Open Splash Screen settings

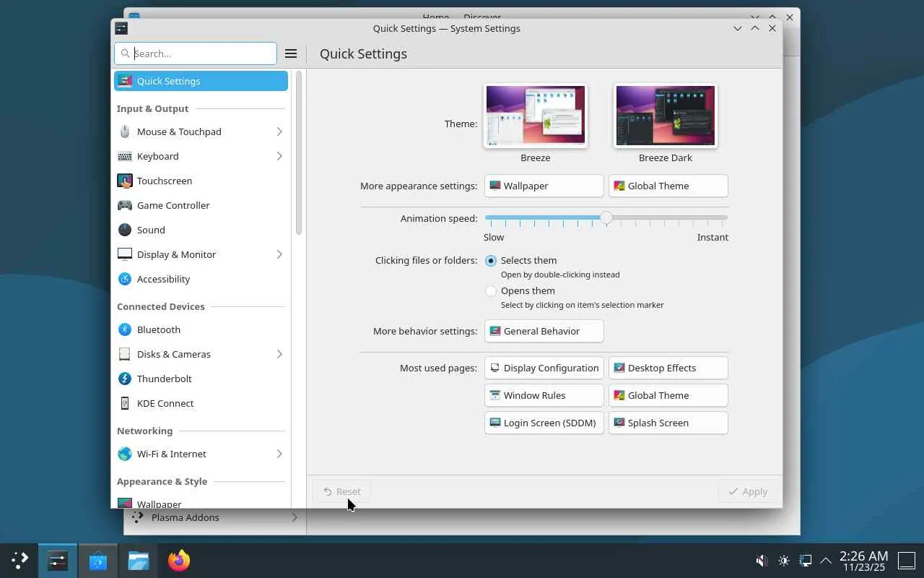coord(668,423)
